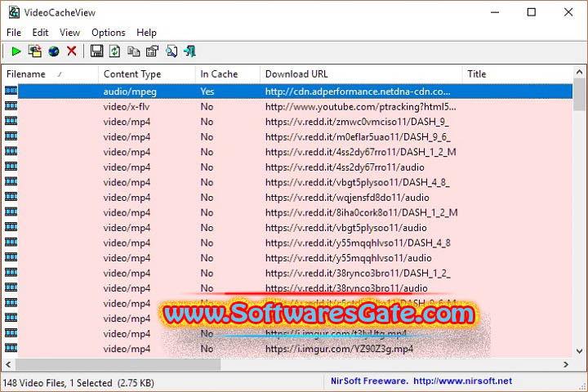Click film icon of the vbgt5plysoo11/DASH_4_8_ row

[11, 182]
